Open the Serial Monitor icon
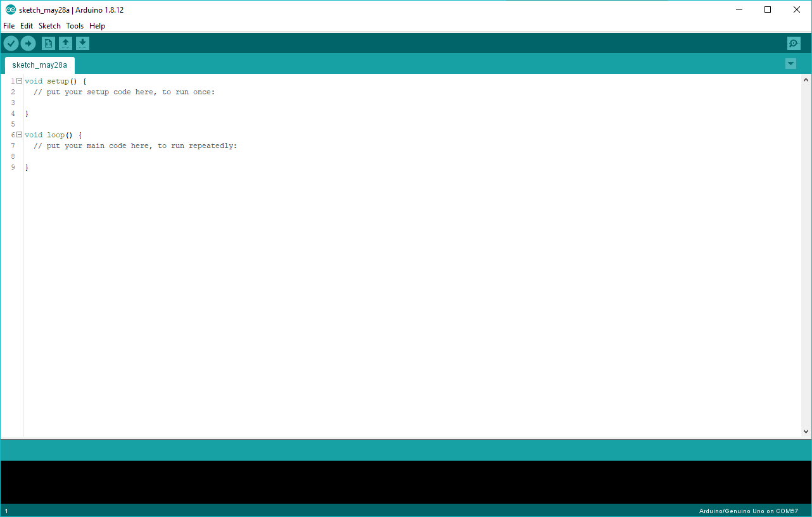Image resolution: width=812 pixels, height=517 pixels. tap(793, 43)
